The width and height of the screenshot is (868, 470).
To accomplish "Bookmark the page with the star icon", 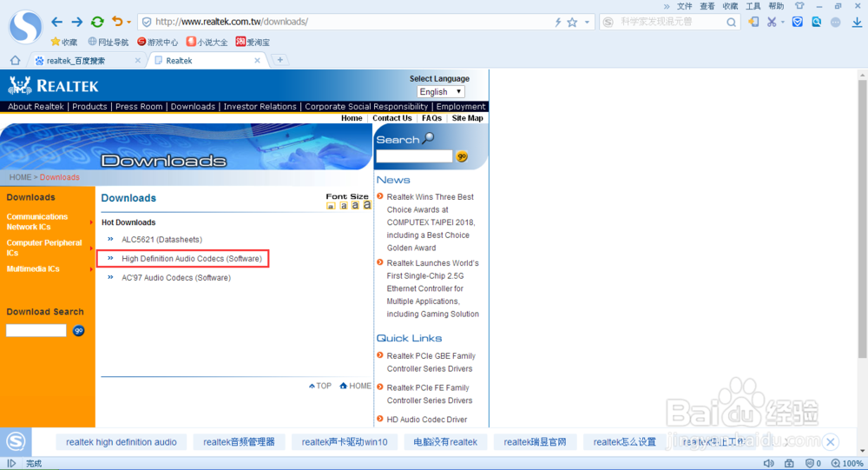I will (572, 23).
